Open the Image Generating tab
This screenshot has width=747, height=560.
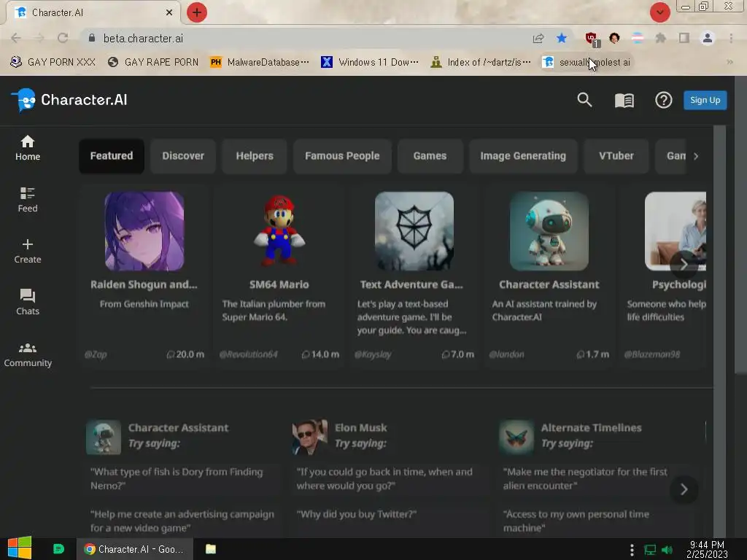(523, 156)
